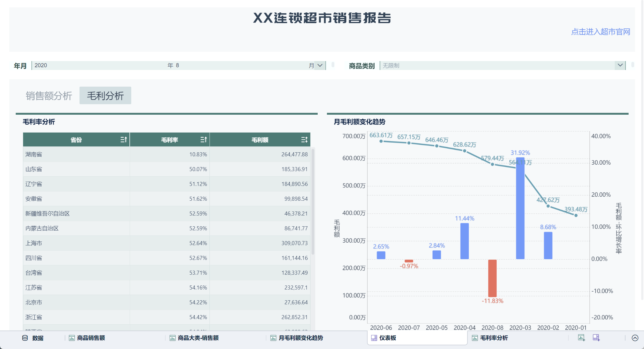
Task: Click sort icon in 省份 column header
Action: click(124, 140)
